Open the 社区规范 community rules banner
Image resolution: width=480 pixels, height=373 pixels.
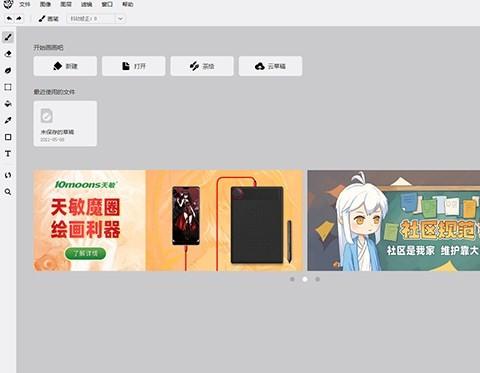(394, 220)
